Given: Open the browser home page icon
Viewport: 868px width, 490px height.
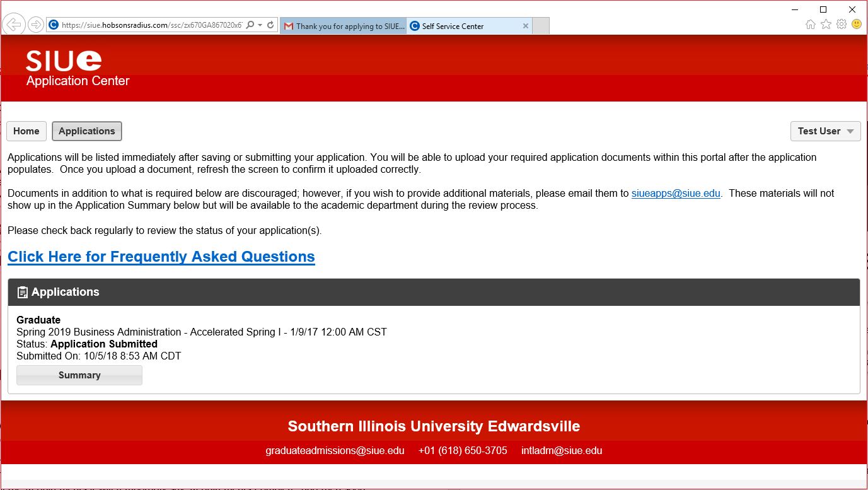Looking at the screenshot, I should [x=811, y=25].
